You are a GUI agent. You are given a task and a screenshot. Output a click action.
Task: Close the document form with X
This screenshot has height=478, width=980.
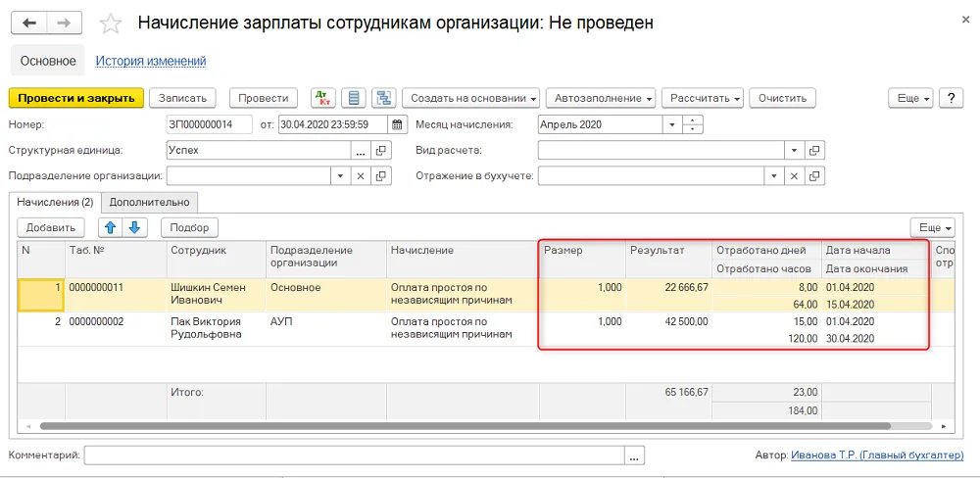tap(965, 20)
